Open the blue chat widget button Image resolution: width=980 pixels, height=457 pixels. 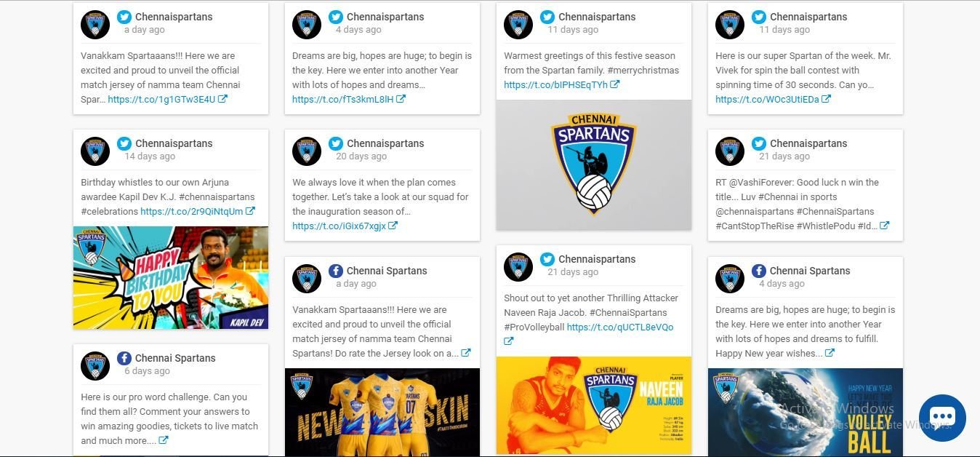pos(942,418)
